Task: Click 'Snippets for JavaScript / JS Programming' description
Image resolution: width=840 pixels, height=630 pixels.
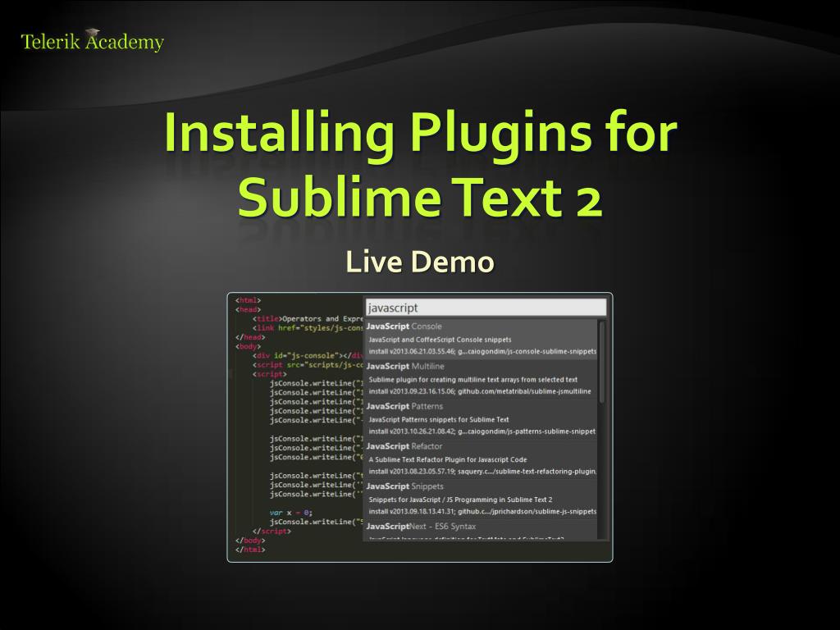Action: pyautogui.click(x=460, y=500)
